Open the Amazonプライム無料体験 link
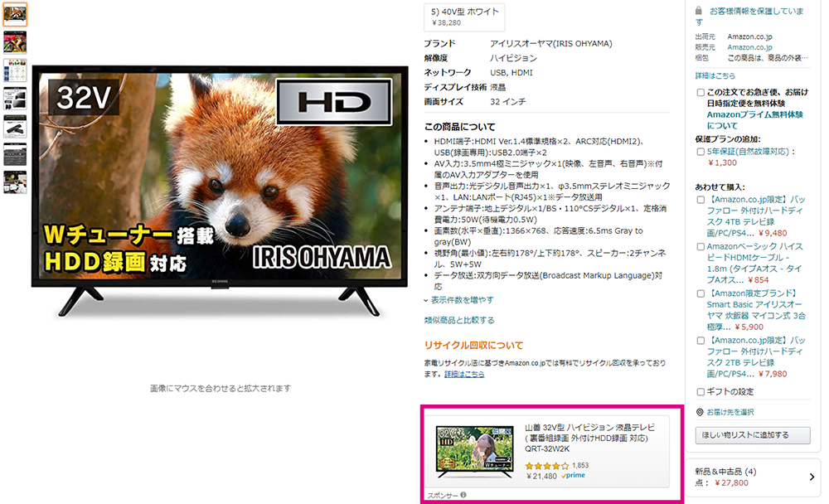The width and height of the screenshot is (829, 504). click(754, 120)
